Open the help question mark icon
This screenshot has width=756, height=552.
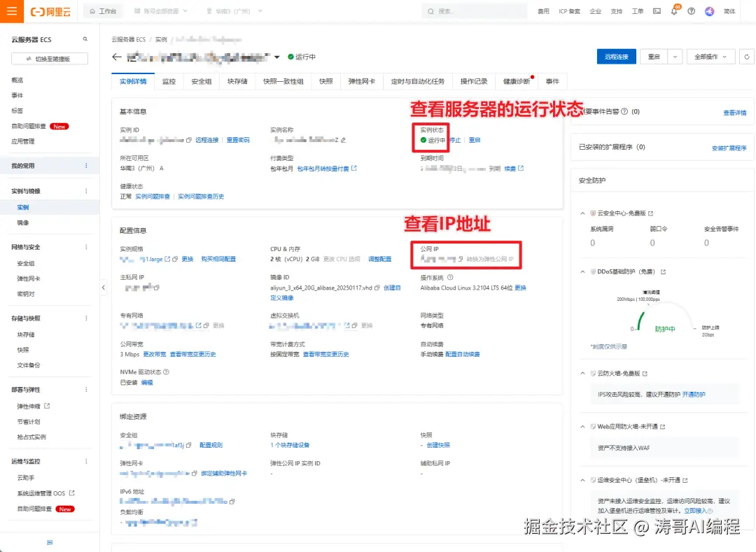[x=692, y=11]
